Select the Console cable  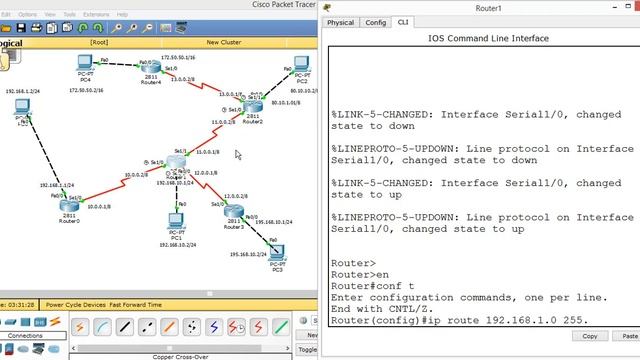coord(102,327)
